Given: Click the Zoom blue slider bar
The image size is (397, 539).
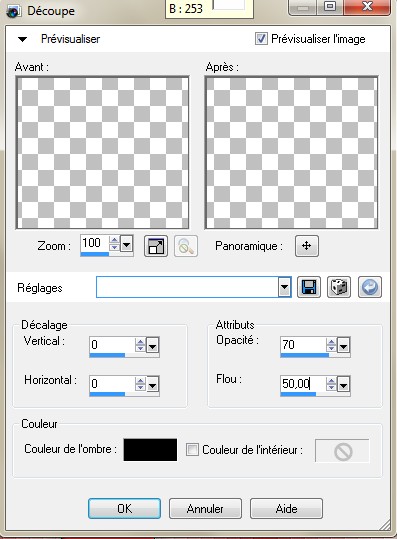Looking at the screenshot, I should (x=95, y=254).
